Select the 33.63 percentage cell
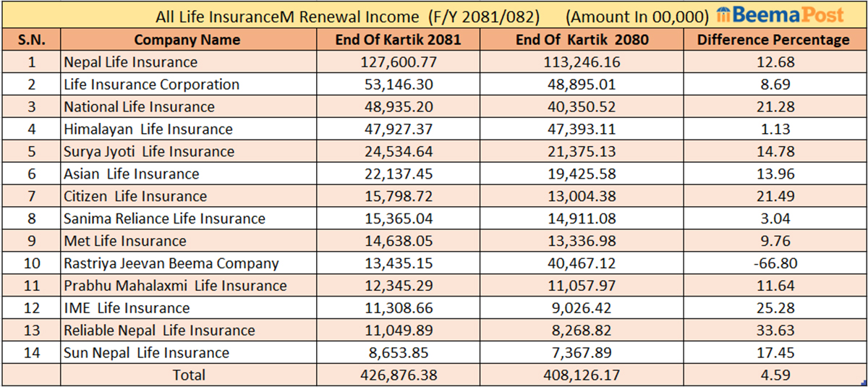The image size is (868, 387). coord(773,331)
